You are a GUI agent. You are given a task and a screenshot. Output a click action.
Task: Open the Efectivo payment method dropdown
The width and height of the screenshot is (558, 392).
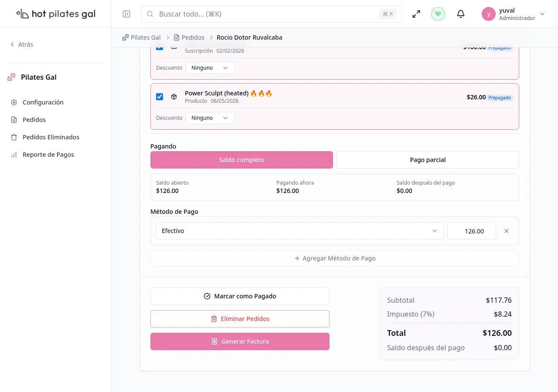tap(299, 231)
